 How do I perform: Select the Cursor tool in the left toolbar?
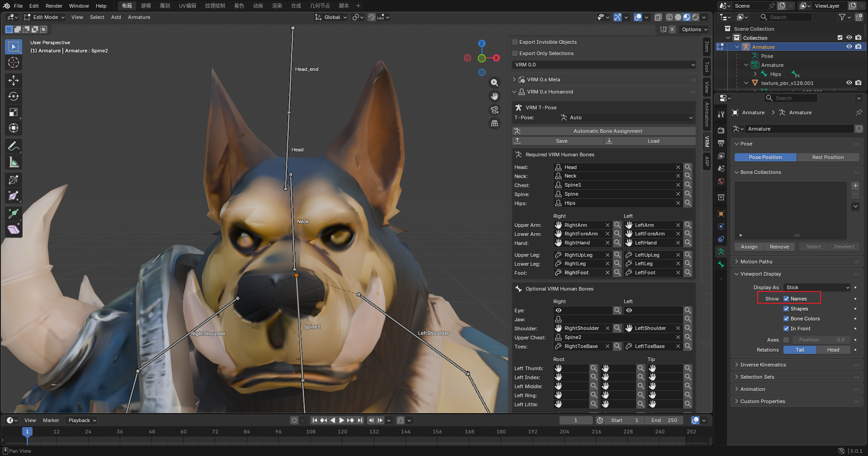tap(14, 62)
